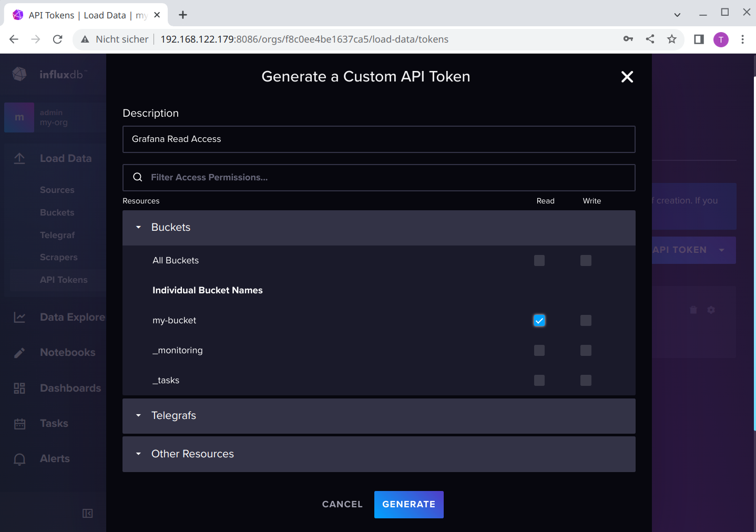The height and width of the screenshot is (532, 756).
Task: Click the Alerts sidebar label
Action: pyautogui.click(x=55, y=459)
